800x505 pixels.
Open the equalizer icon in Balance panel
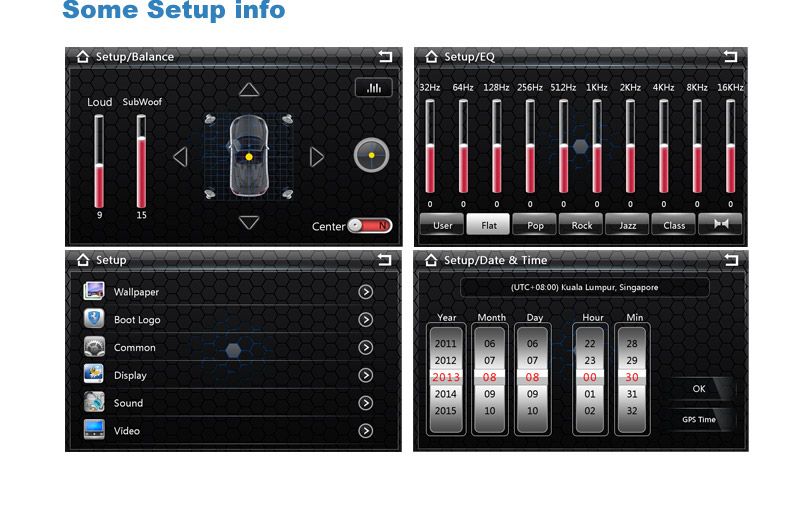373,88
